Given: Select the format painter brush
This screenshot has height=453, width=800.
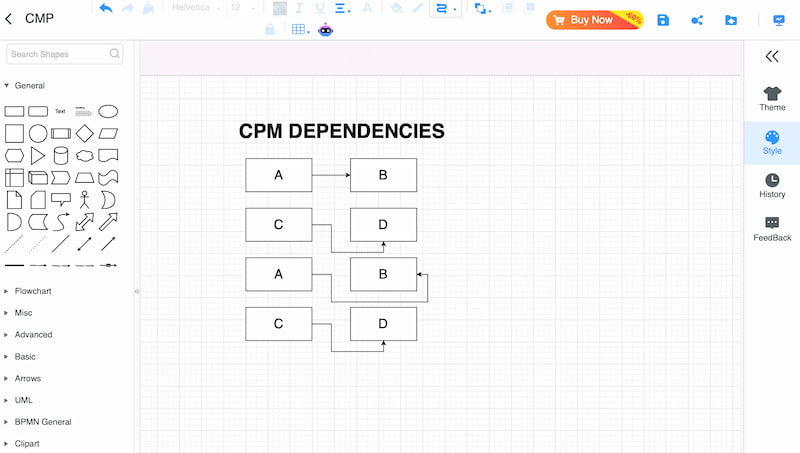Looking at the screenshot, I should tap(148, 8).
